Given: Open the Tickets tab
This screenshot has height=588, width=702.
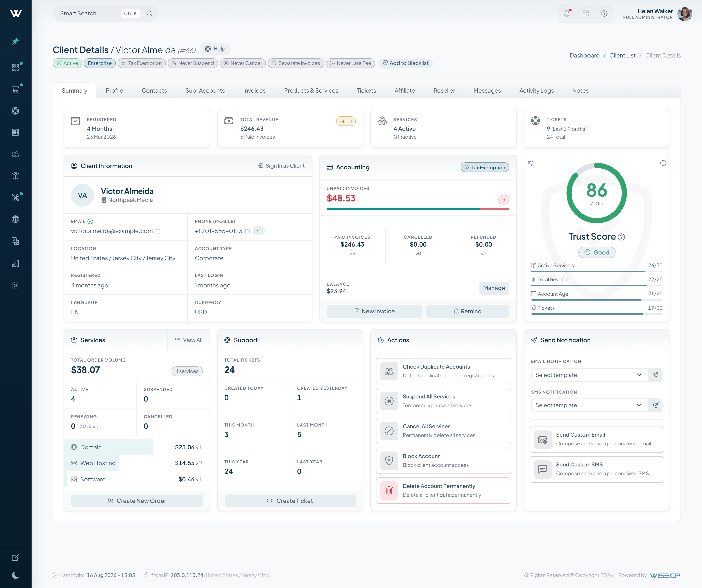Looking at the screenshot, I should (x=366, y=91).
